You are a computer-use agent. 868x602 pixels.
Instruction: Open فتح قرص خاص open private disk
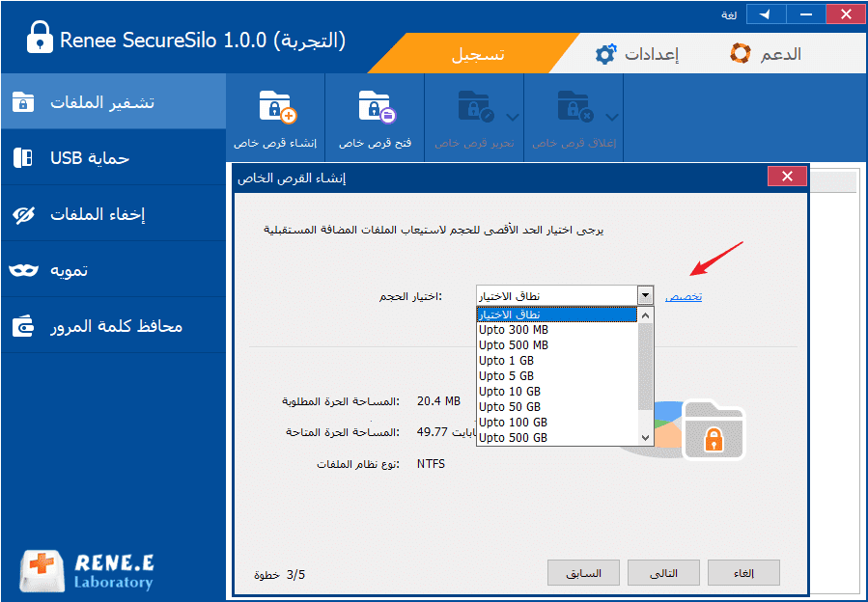pyautogui.click(x=375, y=118)
